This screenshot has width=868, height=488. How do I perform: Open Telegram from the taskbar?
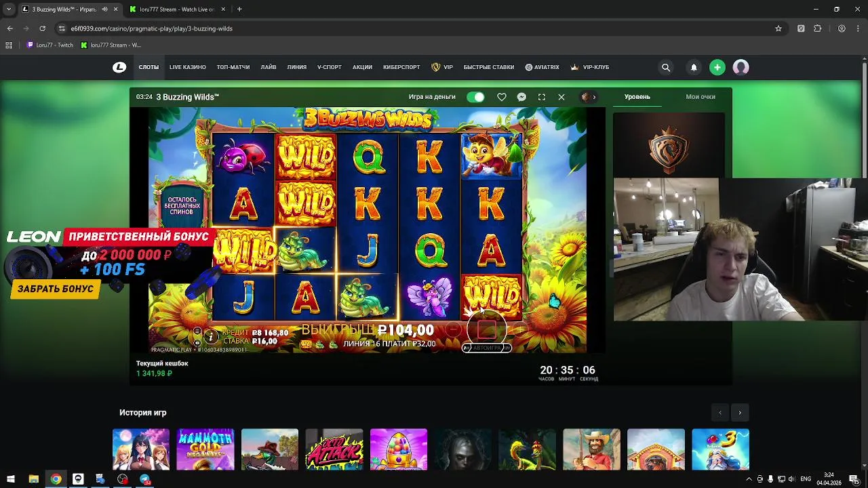144,479
